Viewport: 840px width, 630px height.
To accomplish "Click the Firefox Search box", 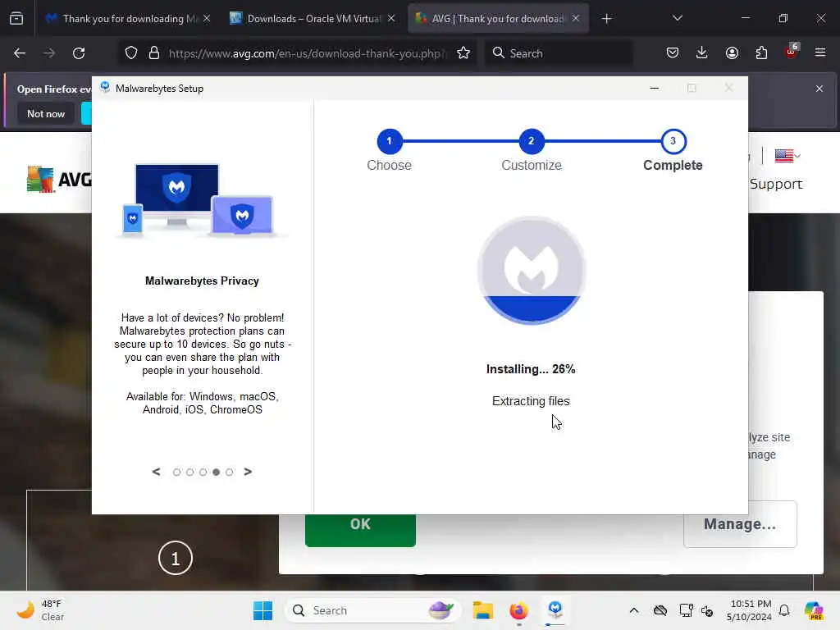I will click(559, 53).
